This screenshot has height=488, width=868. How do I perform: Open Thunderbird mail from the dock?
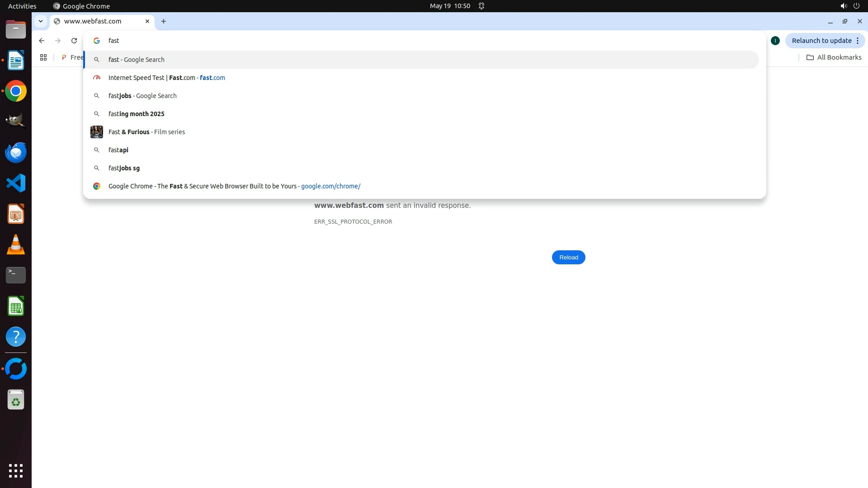(x=16, y=152)
